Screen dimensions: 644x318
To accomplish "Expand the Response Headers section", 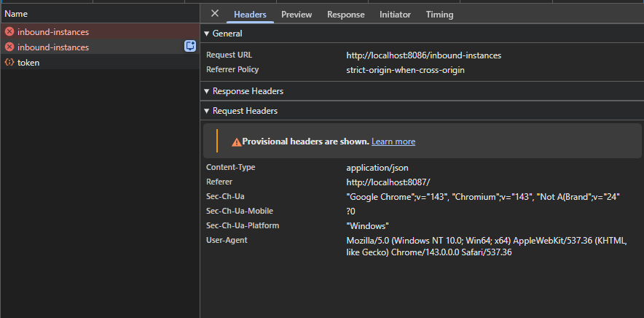I will point(207,91).
